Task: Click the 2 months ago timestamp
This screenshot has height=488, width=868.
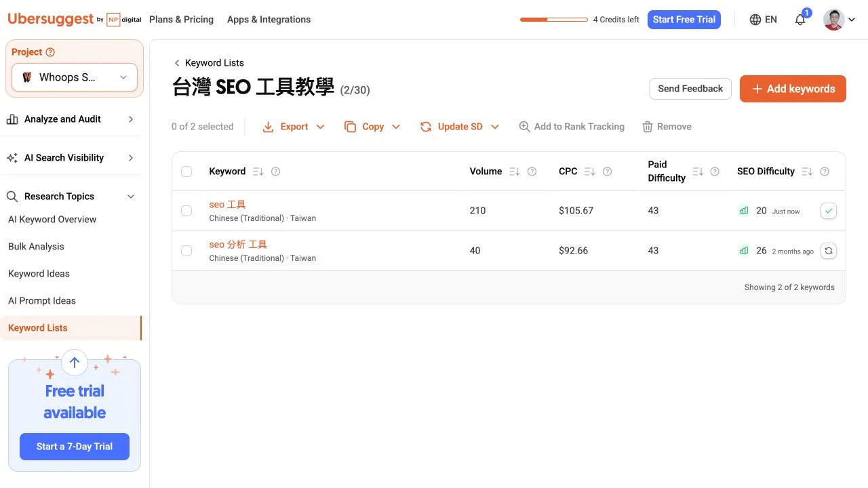Action: pos(793,251)
